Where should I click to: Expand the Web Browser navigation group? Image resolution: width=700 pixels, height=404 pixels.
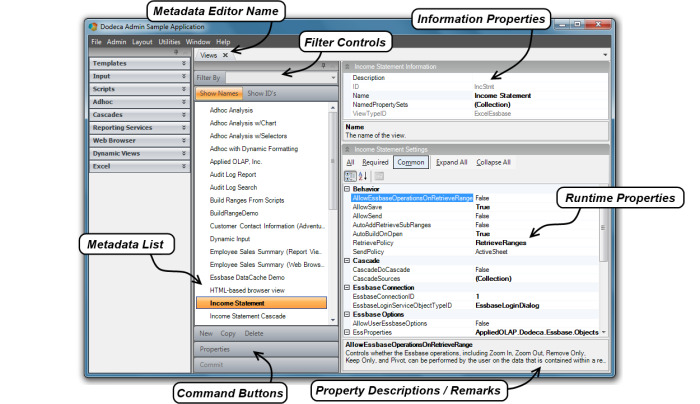pyautogui.click(x=139, y=141)
